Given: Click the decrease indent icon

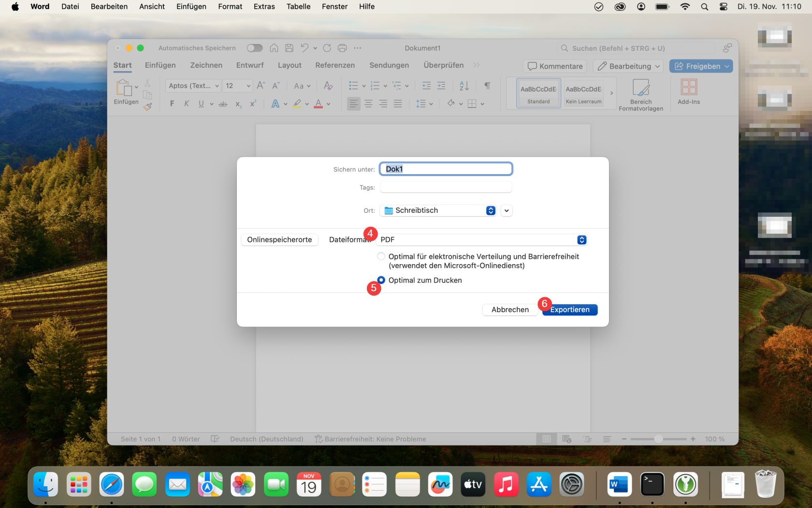Looking at the screenshot, I should click(426, 86).
